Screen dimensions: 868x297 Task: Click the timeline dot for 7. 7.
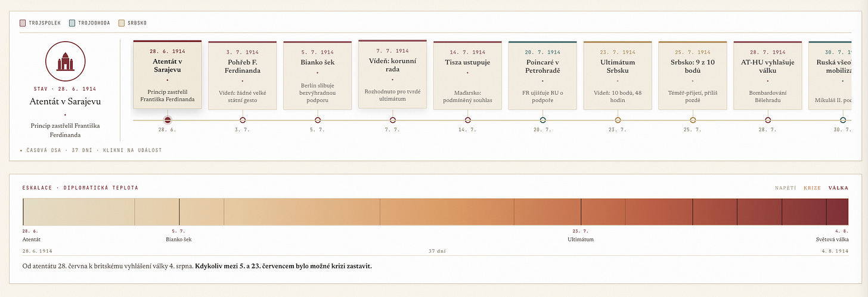[x=392, y=120]
